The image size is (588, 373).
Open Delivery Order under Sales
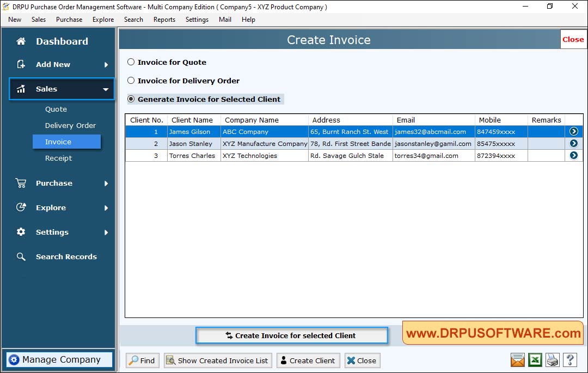tap(70, 126)
